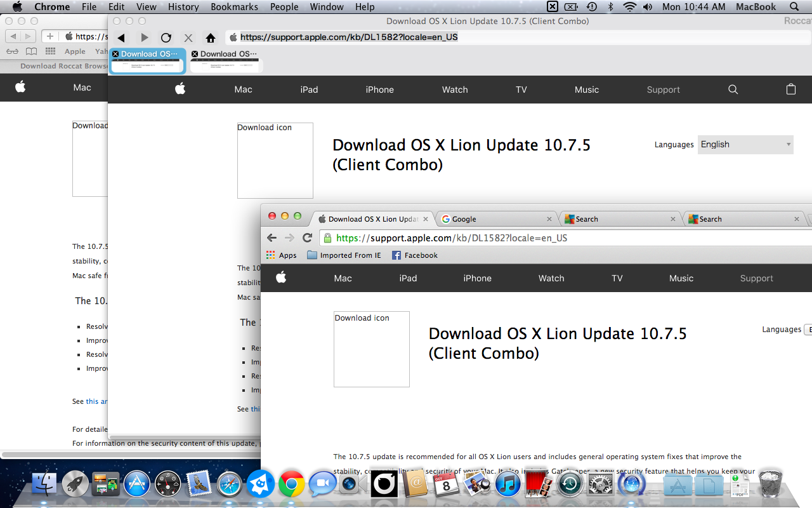Screen dimensions: 812x508
Task: Open System Preferences gear in the Dock
Action: pos(600,484)
